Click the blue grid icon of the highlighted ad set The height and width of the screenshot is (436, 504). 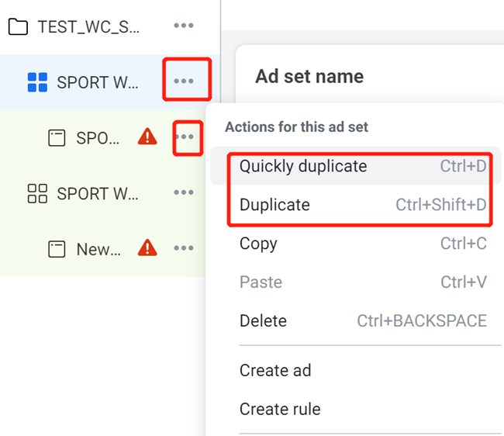click(x=37, y=82)
